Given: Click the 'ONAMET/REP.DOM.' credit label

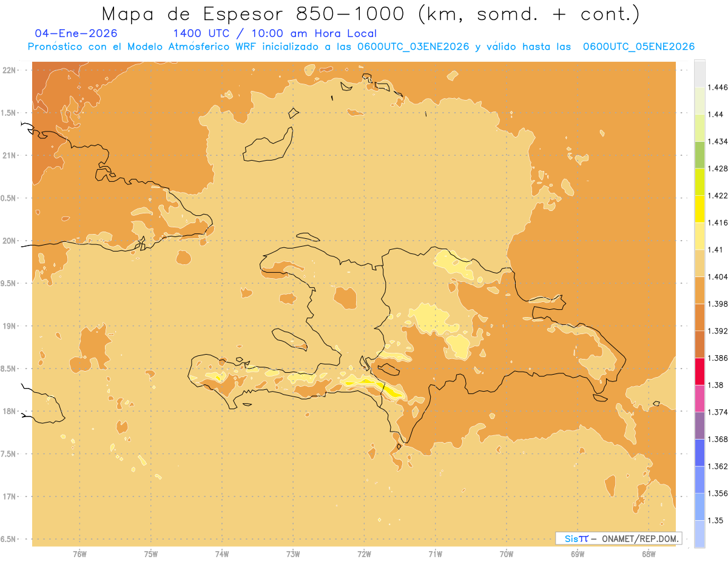Looking at the screenshot, I should pyautogui.click(x=641, y=538).
